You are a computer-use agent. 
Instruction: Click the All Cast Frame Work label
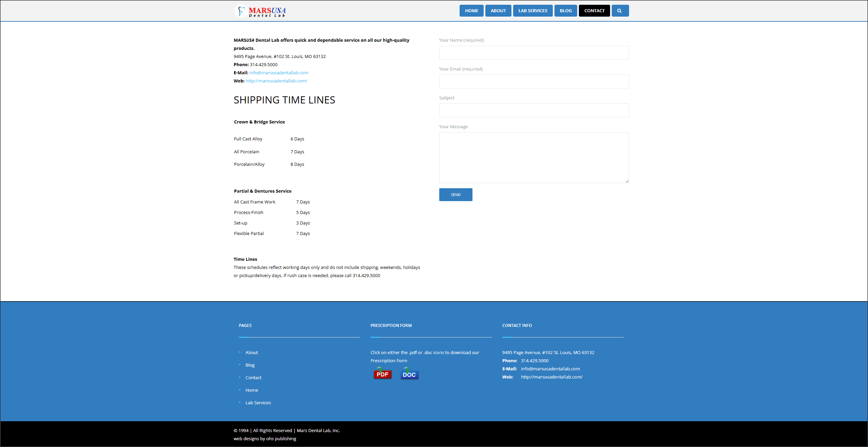pyautogui.click(x=255, y=202)
